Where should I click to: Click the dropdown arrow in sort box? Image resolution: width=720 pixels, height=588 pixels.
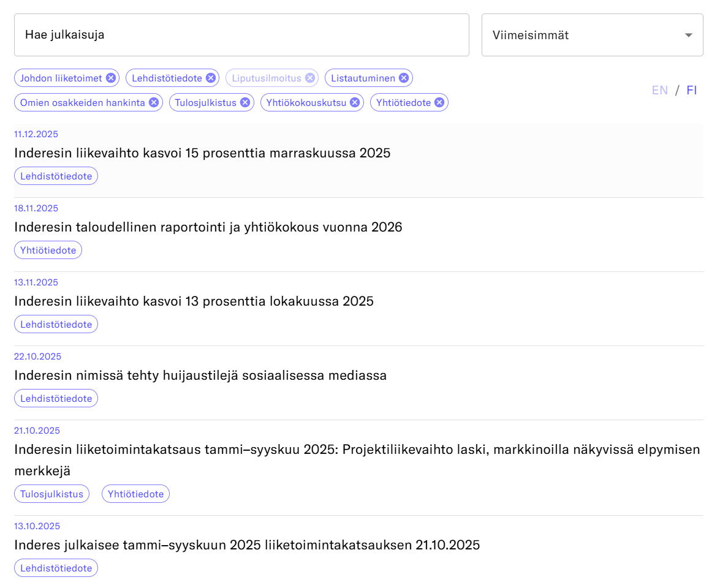coord(689,35)
